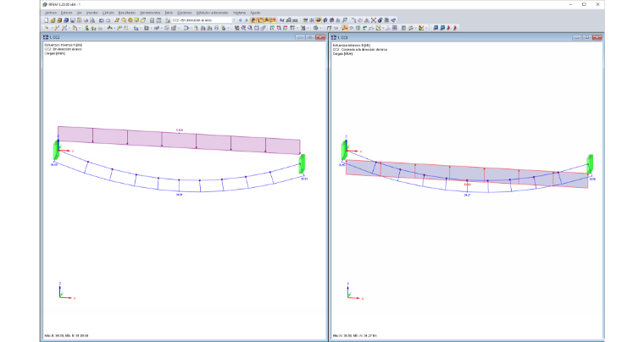Select the pink axial force diagram in CC2
Viewport: 644px width, 342px height.
[179, 141]
